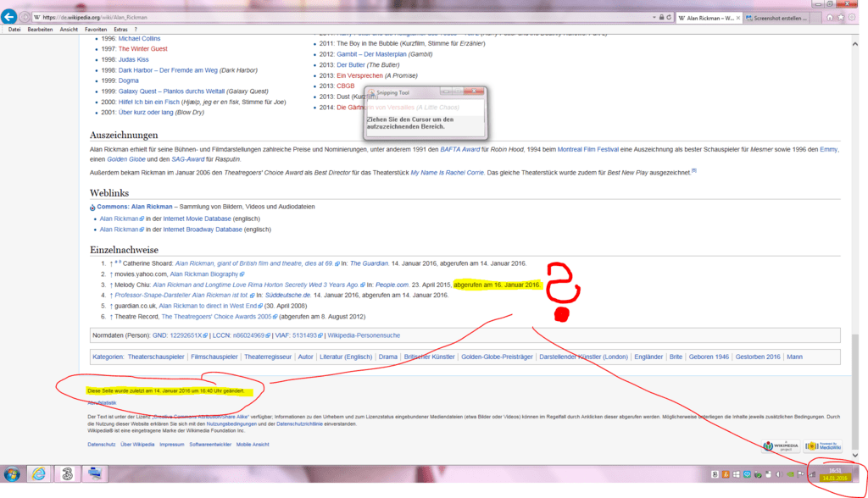This screenshot has width=868, height=498.
Task: Open My Name Is Rachel Corrie link
Action: [448, 173]
